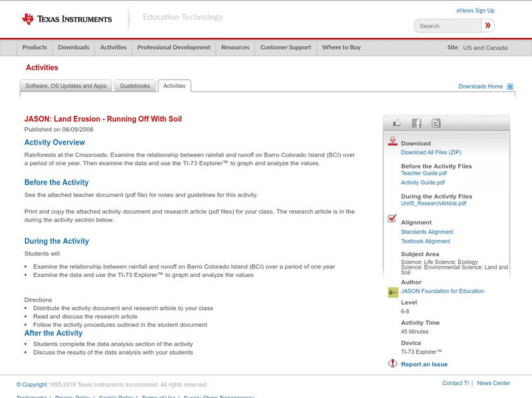The image size is (532, 398).
Task: Open the Contact TI footer link
Action: [456, 383]
